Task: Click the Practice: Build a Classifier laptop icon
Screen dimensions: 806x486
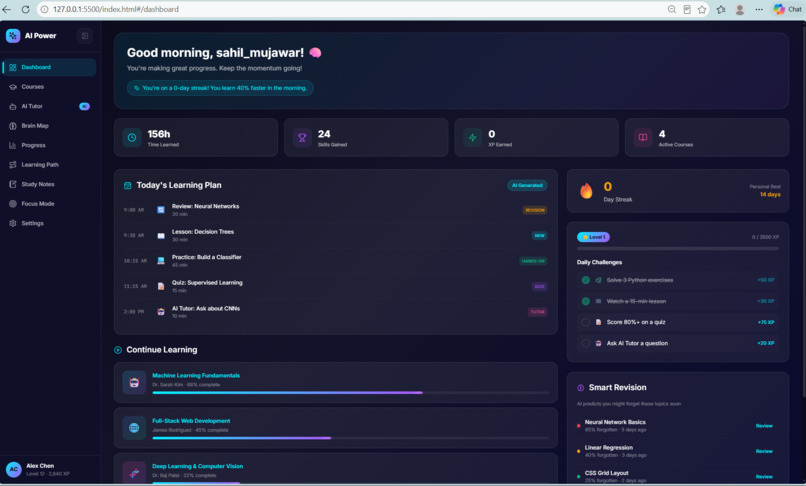Action: (x=161, y=261)
